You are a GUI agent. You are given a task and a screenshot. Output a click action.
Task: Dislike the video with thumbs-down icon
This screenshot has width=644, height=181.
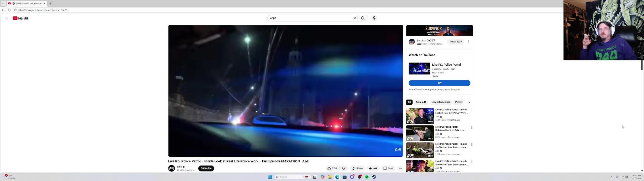pyautogui.click(x=344, y=168)
